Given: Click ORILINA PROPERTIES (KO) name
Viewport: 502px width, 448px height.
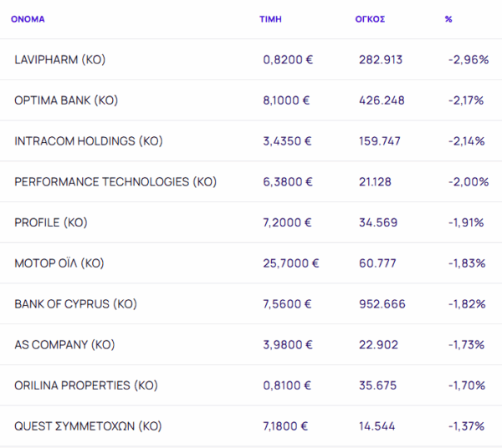Looking at the screenshot, I should (85, 385).
